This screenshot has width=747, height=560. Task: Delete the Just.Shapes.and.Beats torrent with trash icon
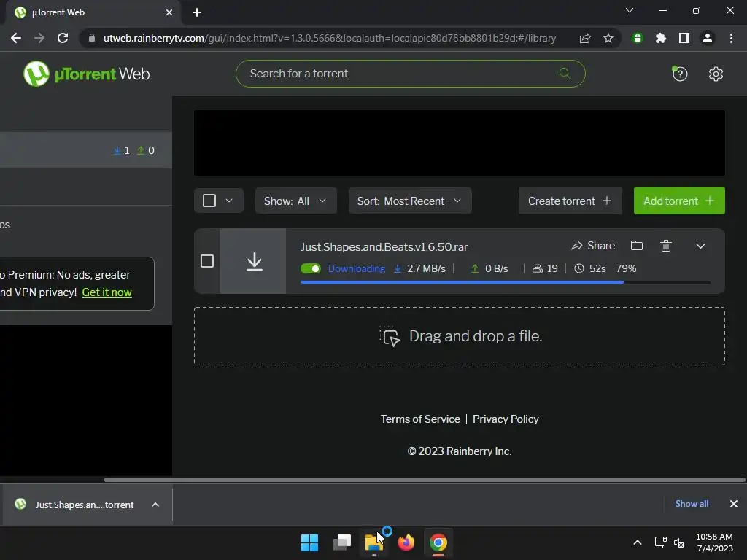[x=666, y=246]
